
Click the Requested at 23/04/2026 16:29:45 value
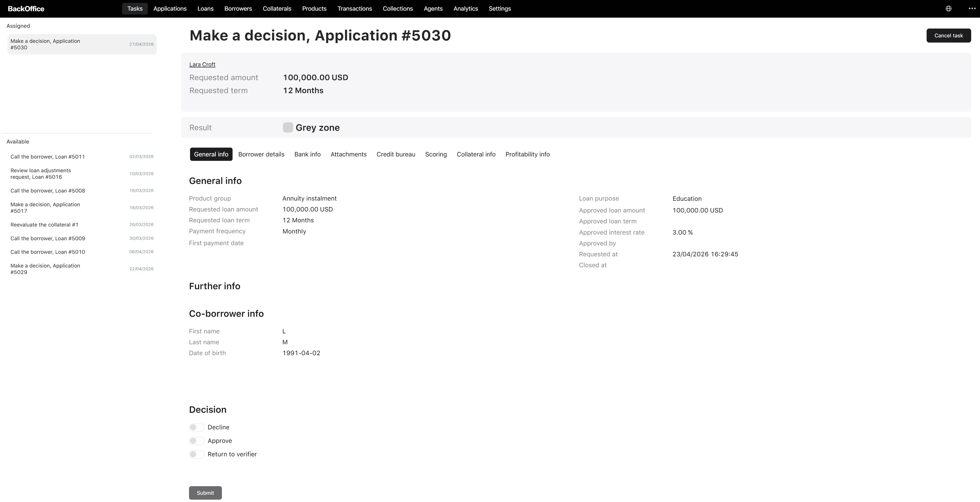(x=705, y=254)
